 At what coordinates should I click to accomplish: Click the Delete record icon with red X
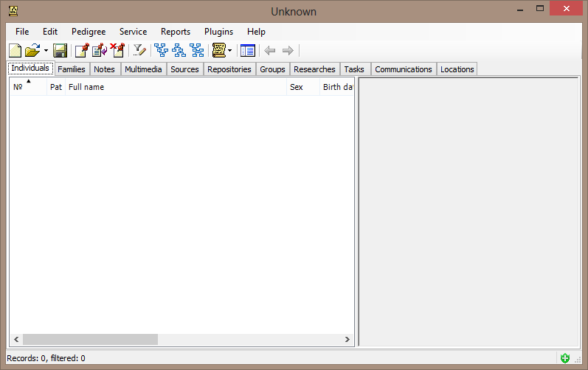pyautogui.click(x=117, y=50)
